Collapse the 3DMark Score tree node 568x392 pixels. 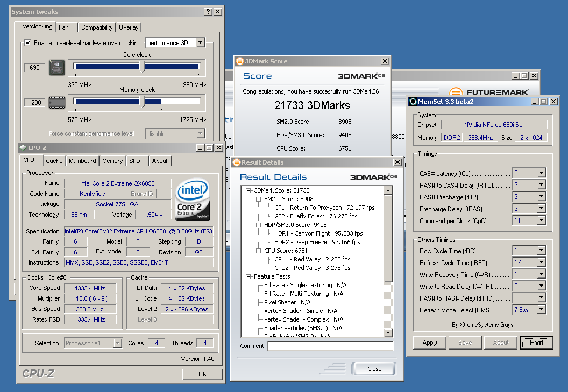click(x=248, y=190)
